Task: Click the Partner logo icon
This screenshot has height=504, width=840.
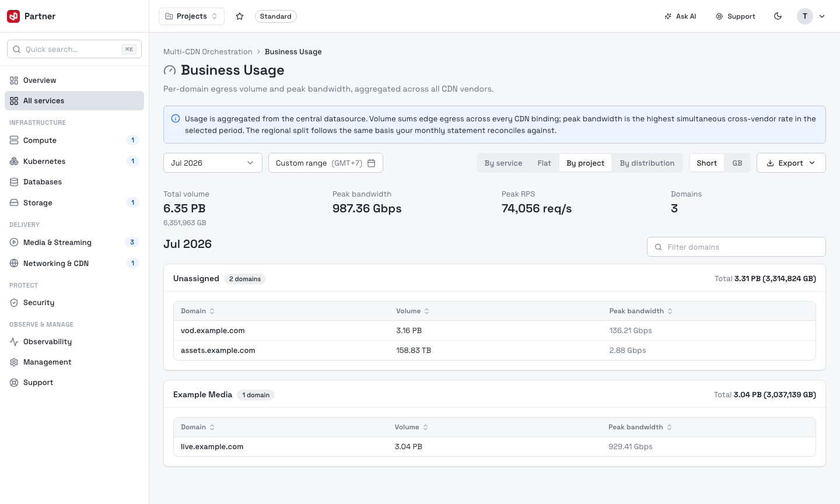Action: pyautogui.click(x=13, y=16)
